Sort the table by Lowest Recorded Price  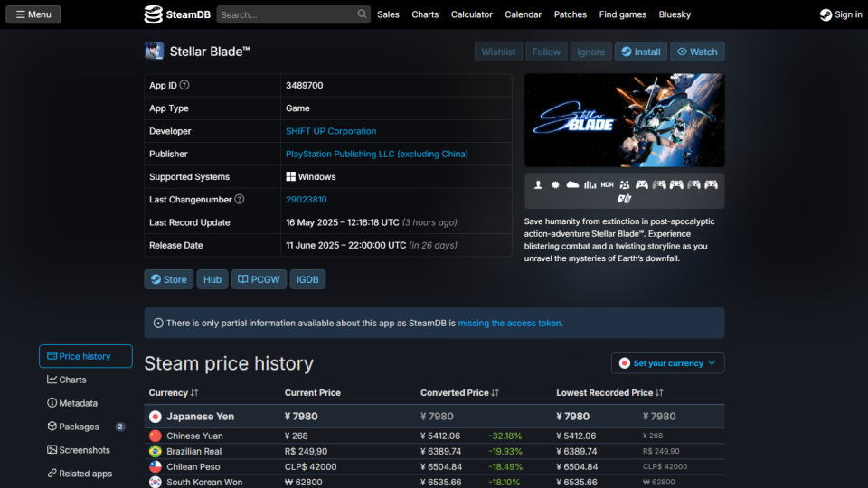click(x=609, y=392)
